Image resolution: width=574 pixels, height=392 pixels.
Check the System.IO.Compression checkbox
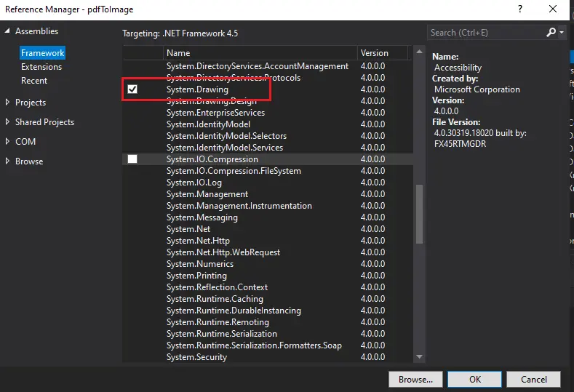(x=132, y=159)
